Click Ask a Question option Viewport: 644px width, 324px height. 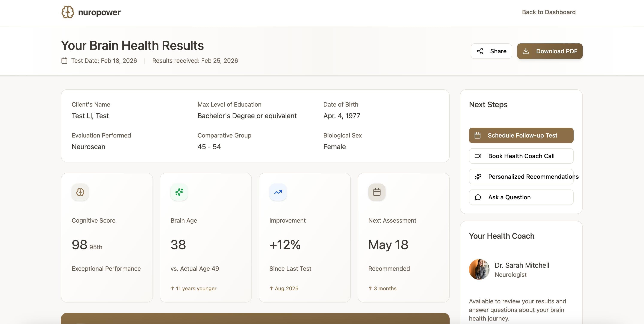tap(521, 197)
